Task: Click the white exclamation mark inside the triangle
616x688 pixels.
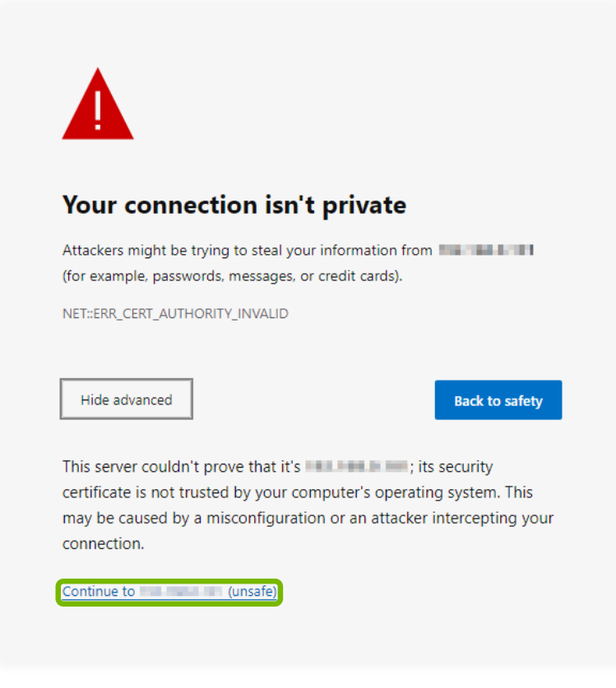Action: [x=98, y=110]
